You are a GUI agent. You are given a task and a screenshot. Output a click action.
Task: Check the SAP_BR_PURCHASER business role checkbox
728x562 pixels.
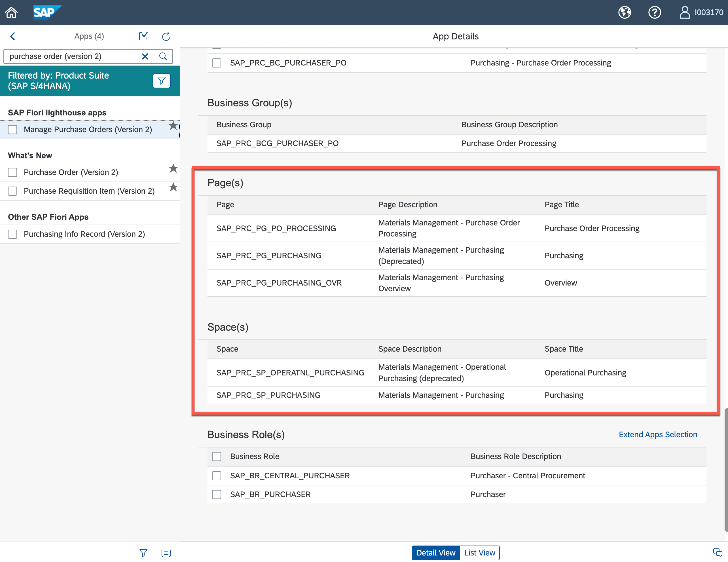[x=217, y=495]
